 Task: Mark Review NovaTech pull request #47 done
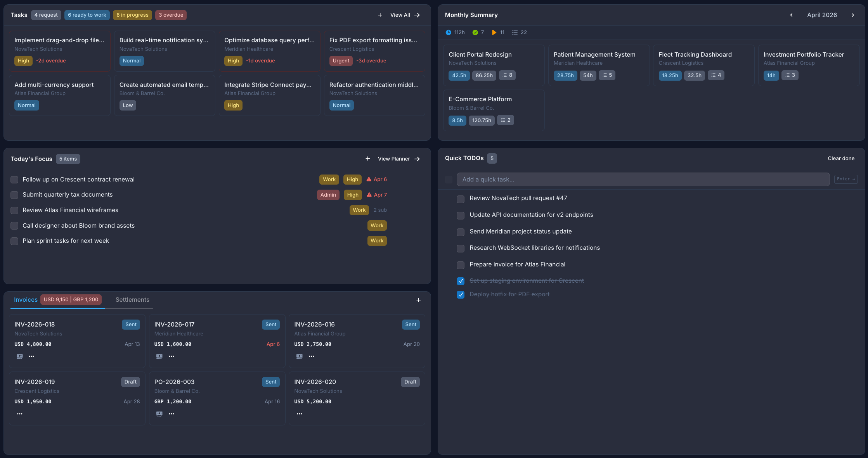point(461,199)
